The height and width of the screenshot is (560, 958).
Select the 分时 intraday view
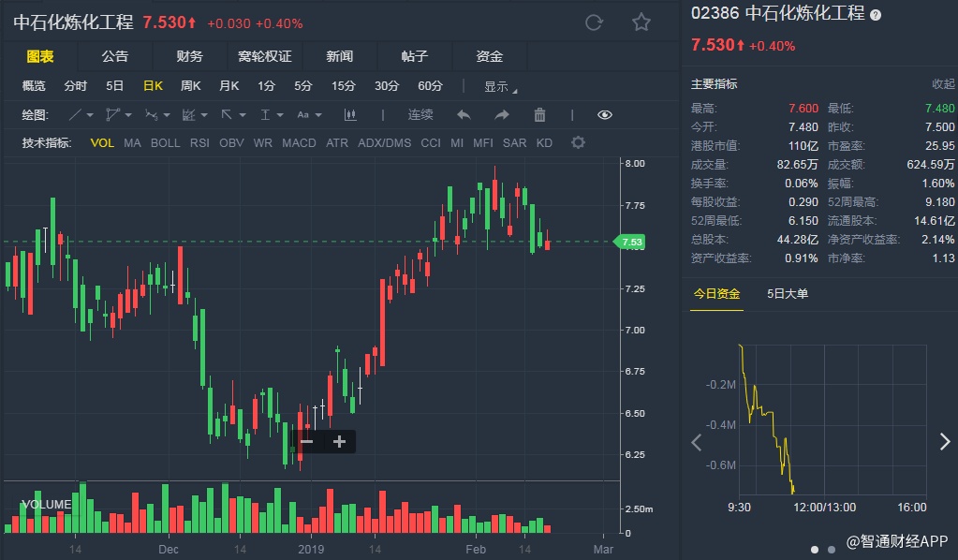[x=76, y=86]
